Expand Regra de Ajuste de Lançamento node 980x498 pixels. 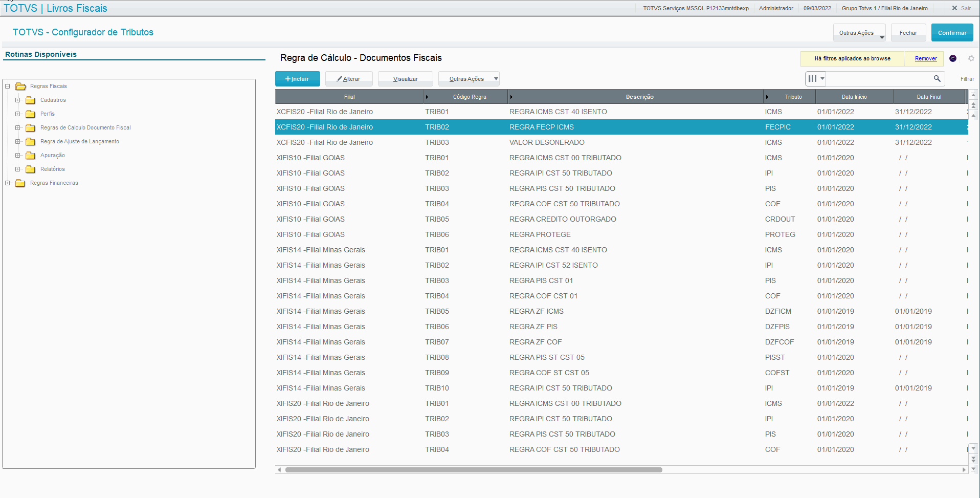[18, 141]
